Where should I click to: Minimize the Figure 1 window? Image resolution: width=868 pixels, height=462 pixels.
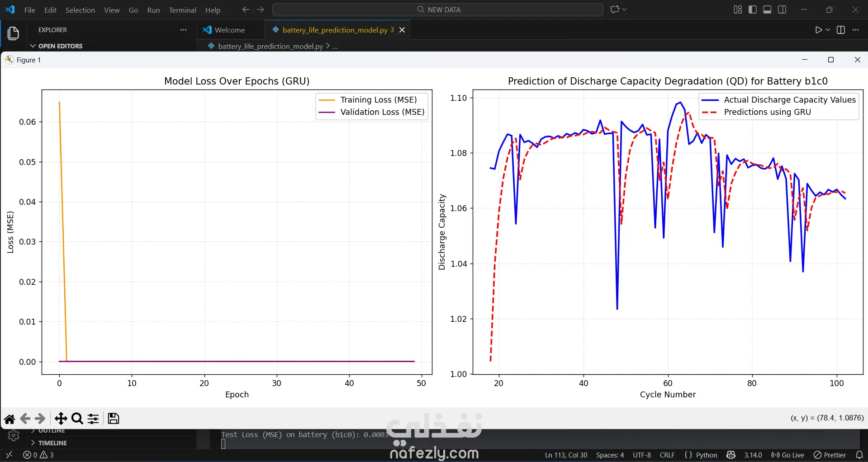pyautogui.click(x=805, y=60)
